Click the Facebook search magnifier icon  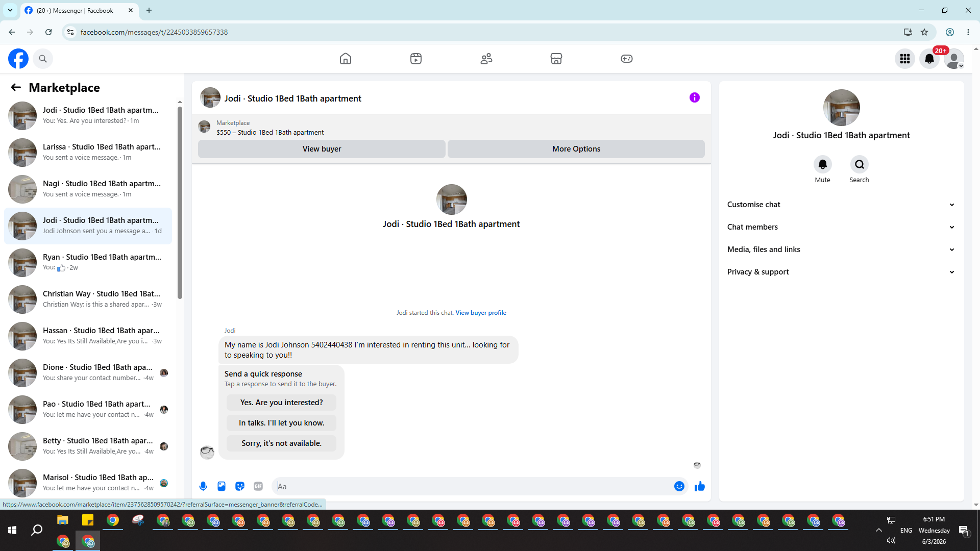coord(43,59)
